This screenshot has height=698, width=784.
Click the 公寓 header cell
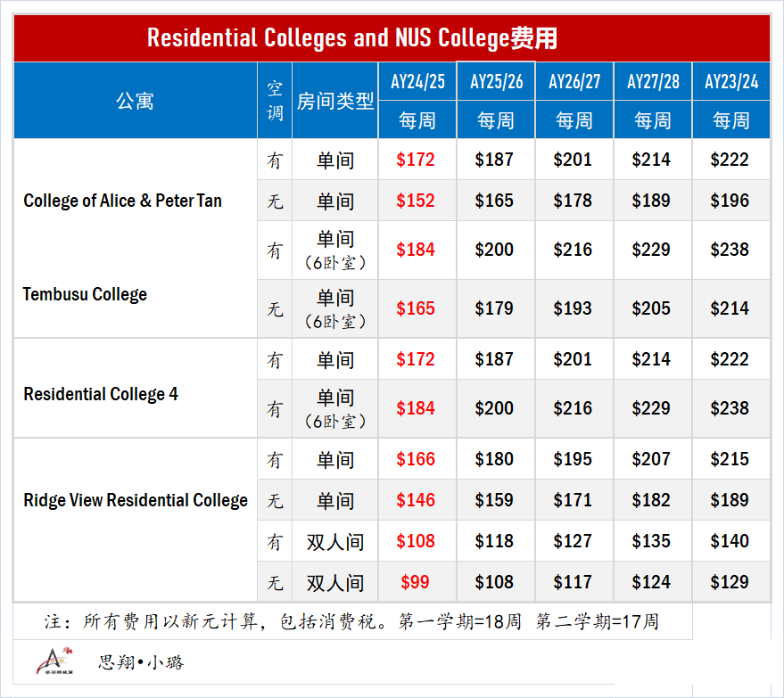click(135, 101)
